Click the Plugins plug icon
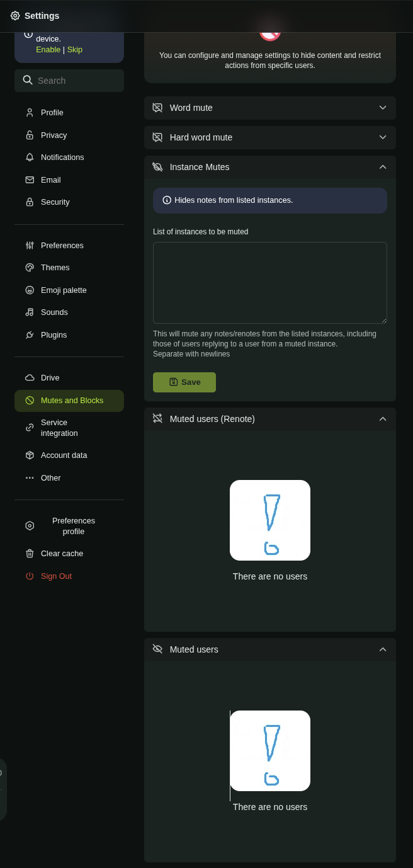This screenshot has width=413, height=868. tap(30, 335)
